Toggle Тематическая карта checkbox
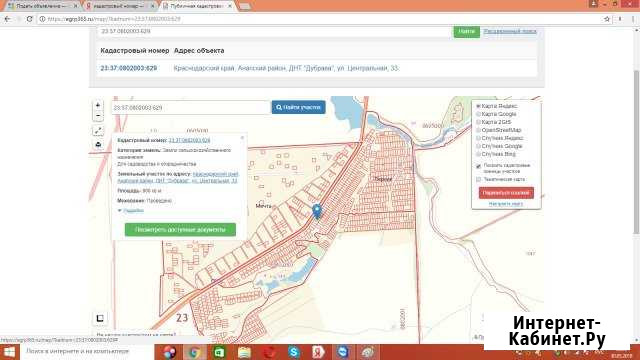Screen dimensions: 640x360 pos(478,180)
